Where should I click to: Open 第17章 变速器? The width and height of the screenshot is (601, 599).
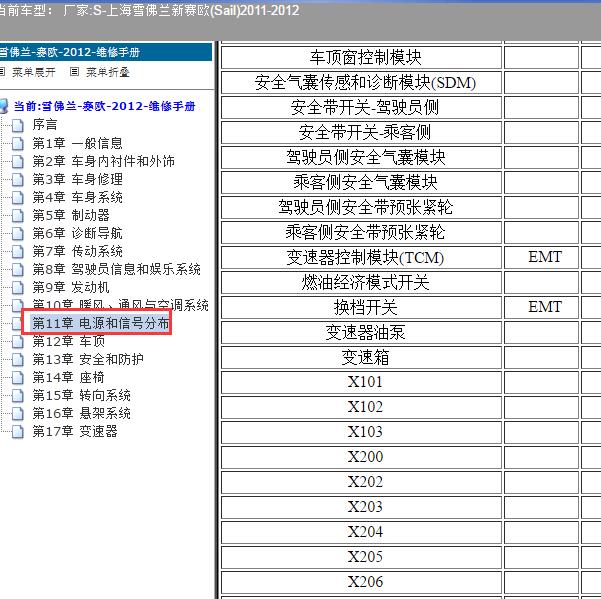pyautogui.click(x=75, y=432)
